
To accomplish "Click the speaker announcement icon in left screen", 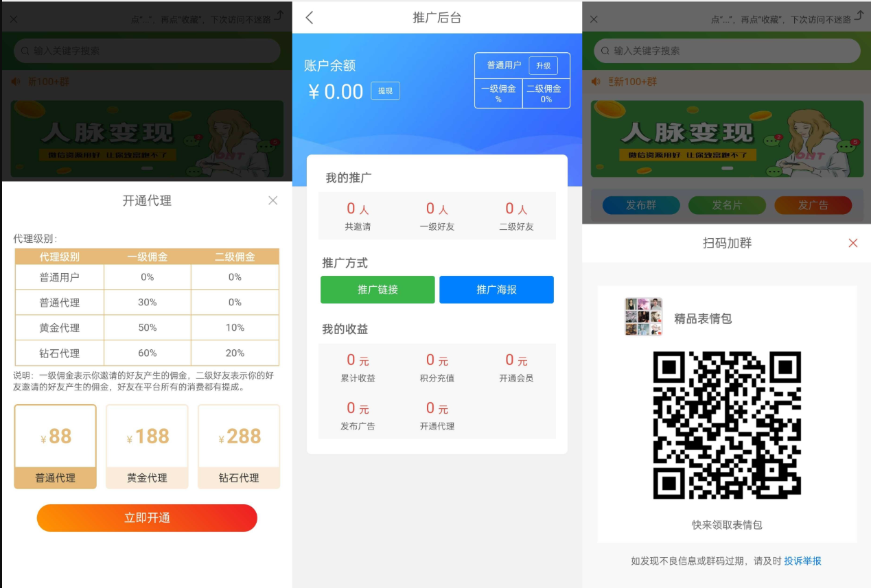I will (15, 82).
